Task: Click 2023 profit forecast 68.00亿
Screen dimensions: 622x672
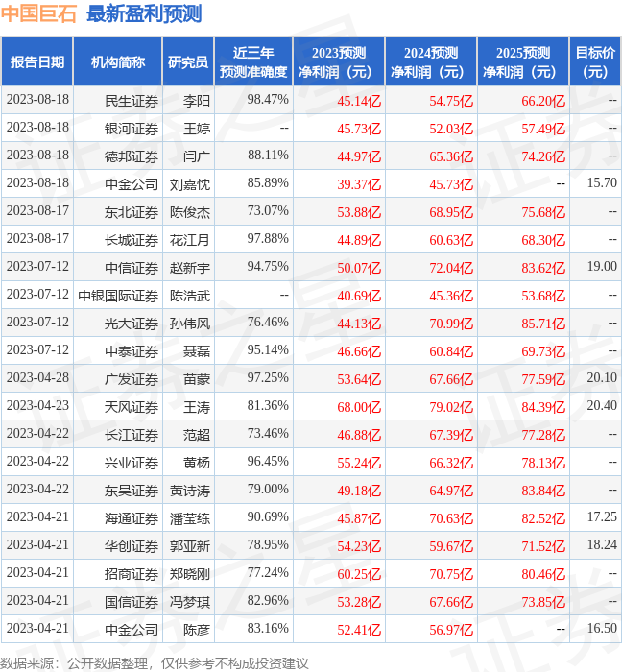Action: 359,407
